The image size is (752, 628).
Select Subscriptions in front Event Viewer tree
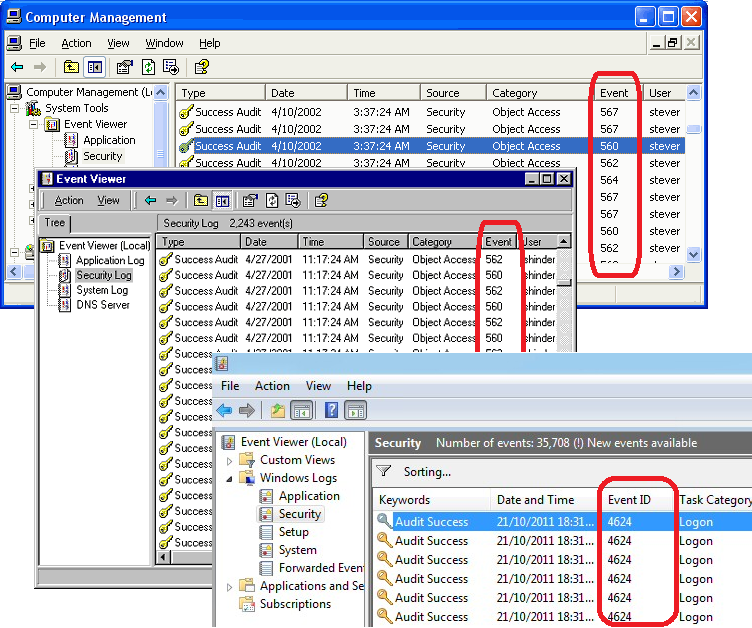click(295, 604)
